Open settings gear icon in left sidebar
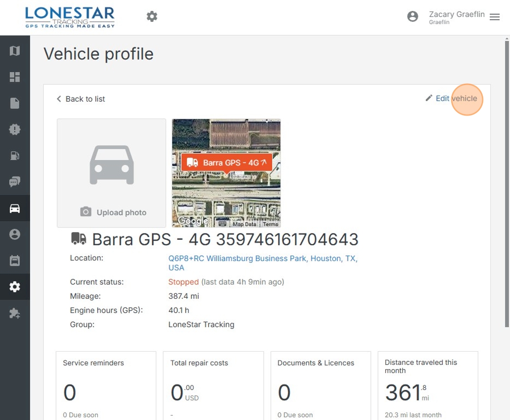This screenshot has height=420, width=510. pos(15,287)
